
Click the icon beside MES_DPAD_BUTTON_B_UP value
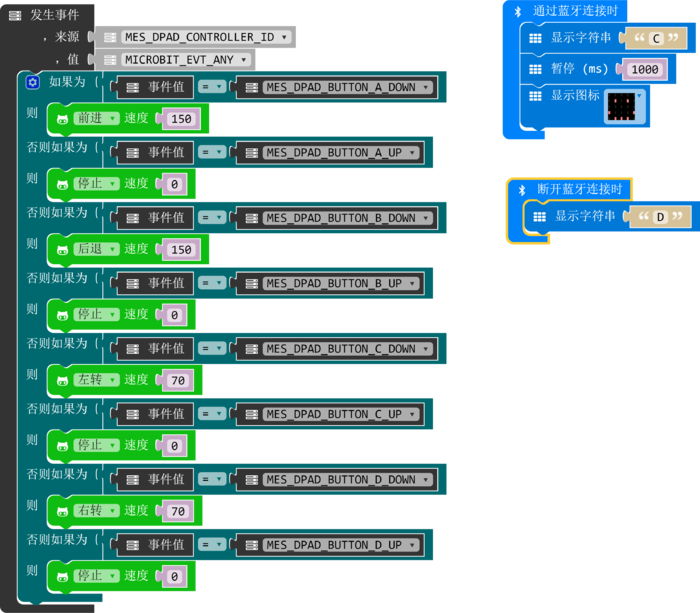pos(252,284)
